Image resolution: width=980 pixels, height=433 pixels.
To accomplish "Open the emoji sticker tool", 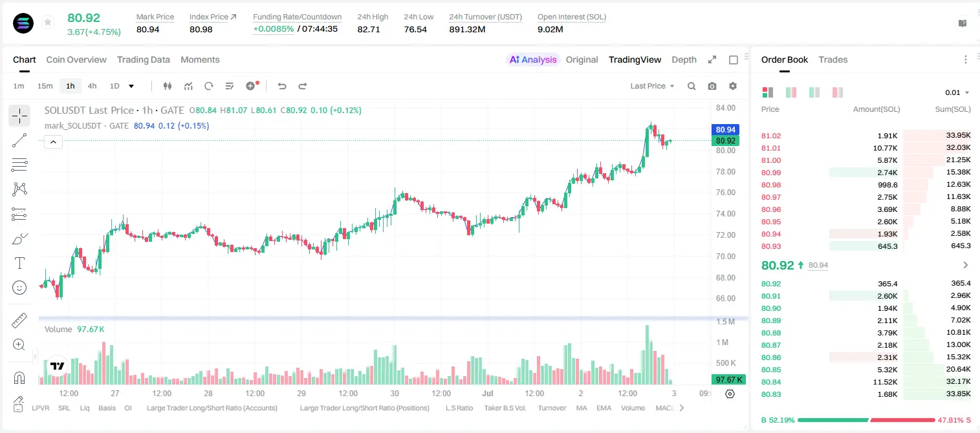I will coord(19,288).
